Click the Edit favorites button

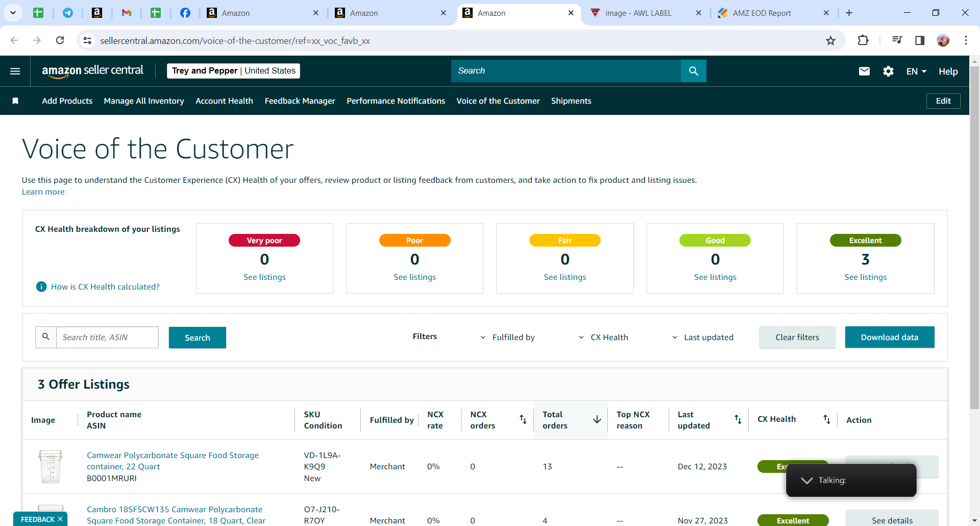point(943,101)
